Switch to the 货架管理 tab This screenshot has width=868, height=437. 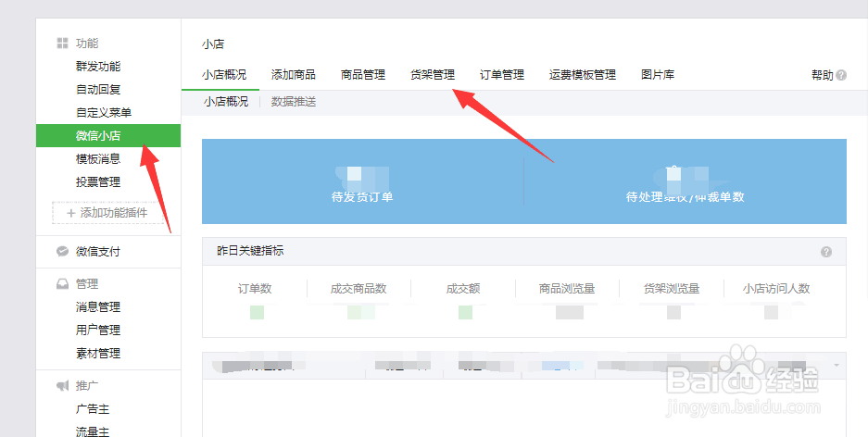click(x=433, y=75)
